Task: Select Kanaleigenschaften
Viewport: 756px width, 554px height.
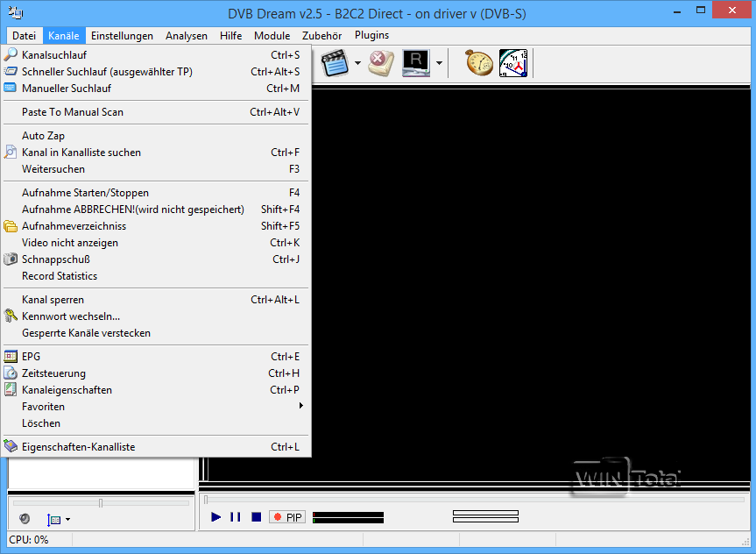Action: (156, 390)
